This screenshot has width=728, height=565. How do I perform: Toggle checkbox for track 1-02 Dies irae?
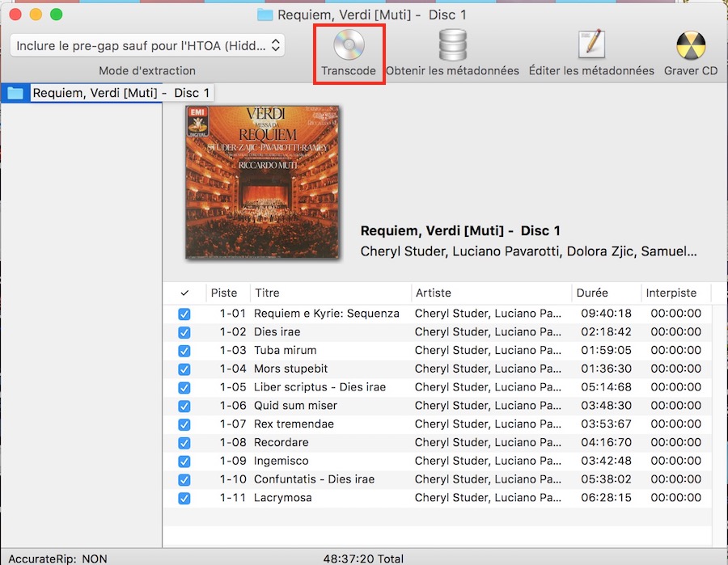[x=184, y=332]
